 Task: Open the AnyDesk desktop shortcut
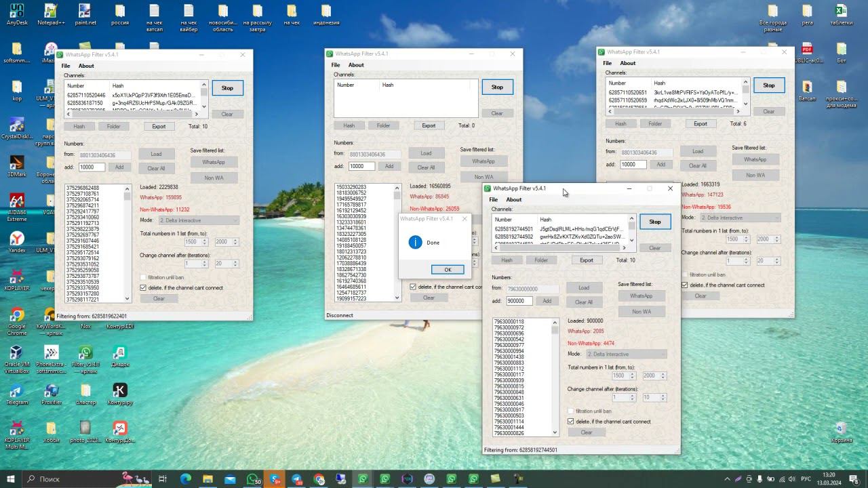[17, 14]
